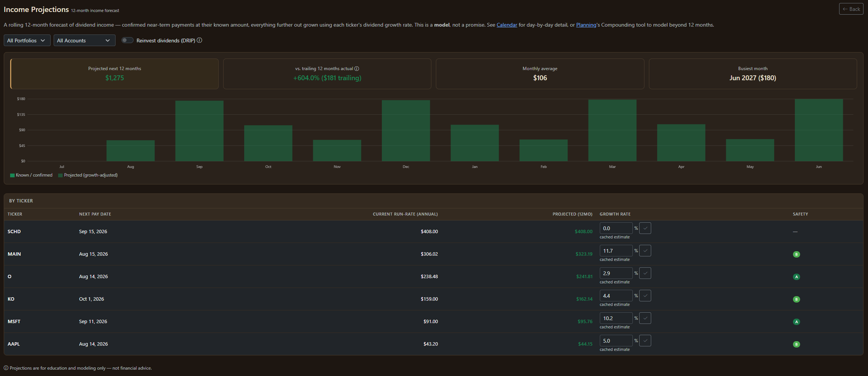
Task: Click the MSFT ticker cell
Action: pos(14,322)
